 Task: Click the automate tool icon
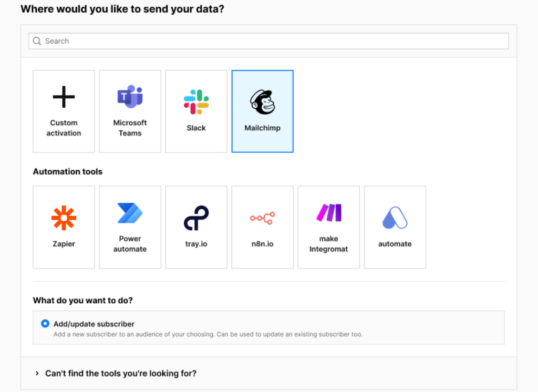coord(395,215)
